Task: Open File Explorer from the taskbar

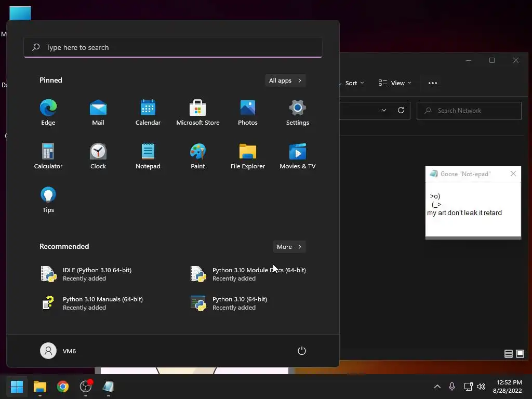Action: [x=39, y=387]
